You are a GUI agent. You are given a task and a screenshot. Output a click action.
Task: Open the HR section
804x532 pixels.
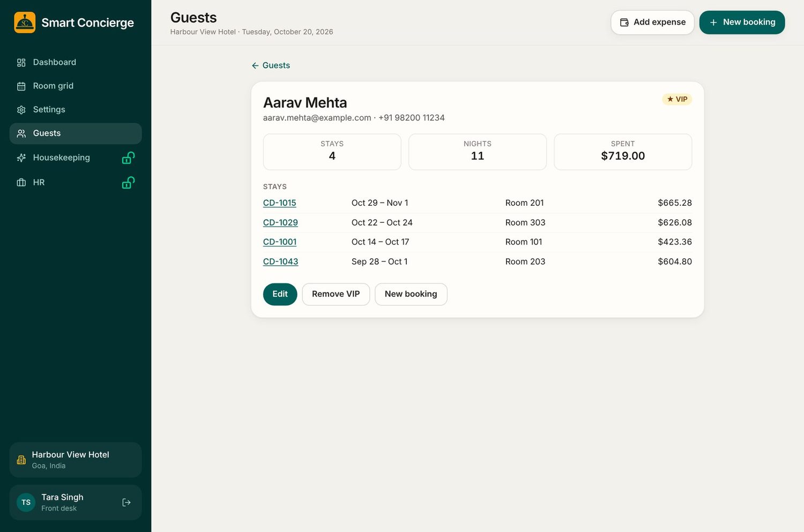coord(76,182)
